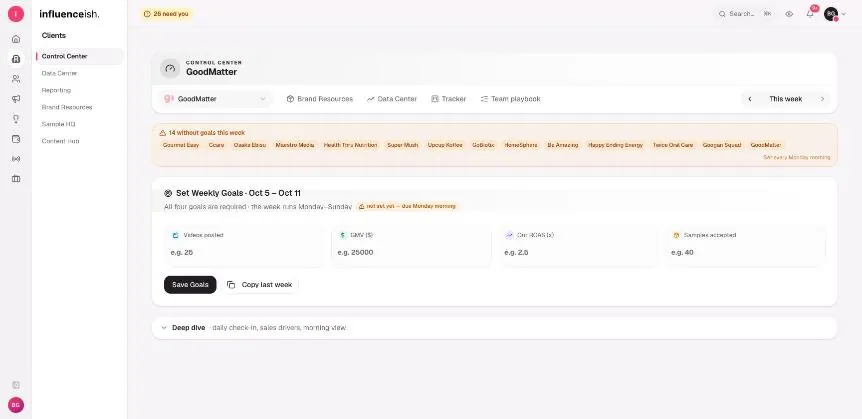The image size is (862, 419).
Task: Click the Brand Resources cube icon
Action: (x=290, y=99)
